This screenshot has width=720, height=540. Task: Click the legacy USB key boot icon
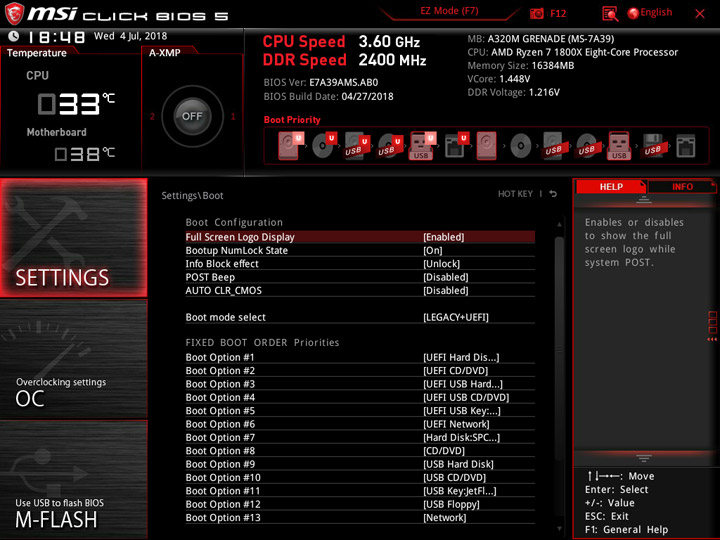click(x=619, y=146)
